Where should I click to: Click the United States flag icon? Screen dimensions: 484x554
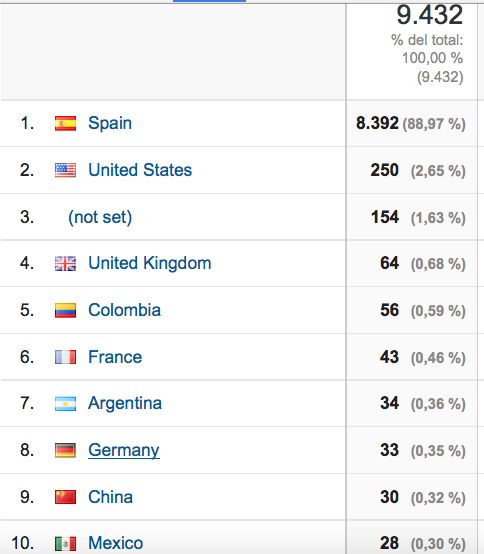65,170
